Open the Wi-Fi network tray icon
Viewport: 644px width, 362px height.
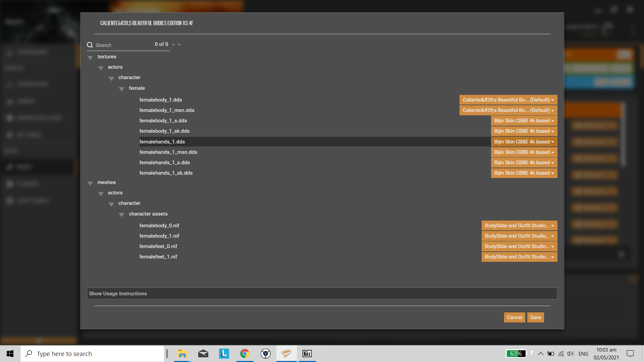click(x=561, y=354)
